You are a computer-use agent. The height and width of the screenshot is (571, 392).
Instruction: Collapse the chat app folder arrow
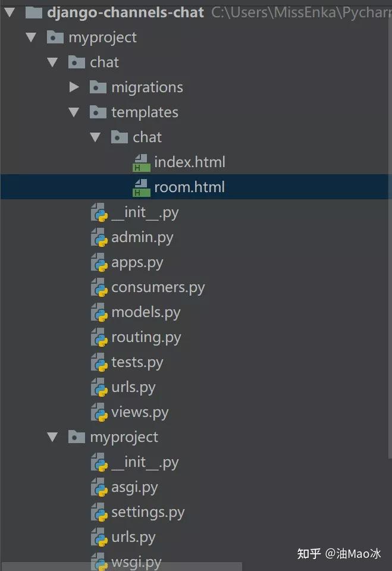click(x=52, y=62)
